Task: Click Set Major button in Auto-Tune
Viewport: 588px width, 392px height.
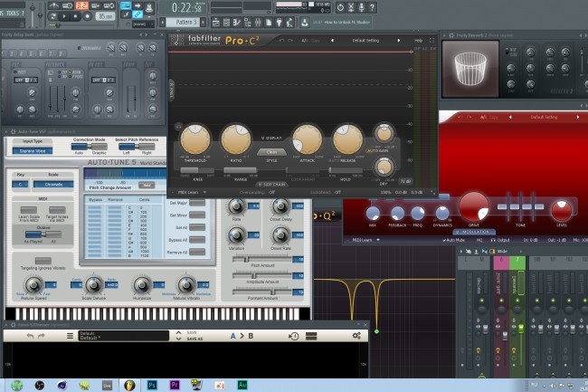Action: click(x=197, y=203)
